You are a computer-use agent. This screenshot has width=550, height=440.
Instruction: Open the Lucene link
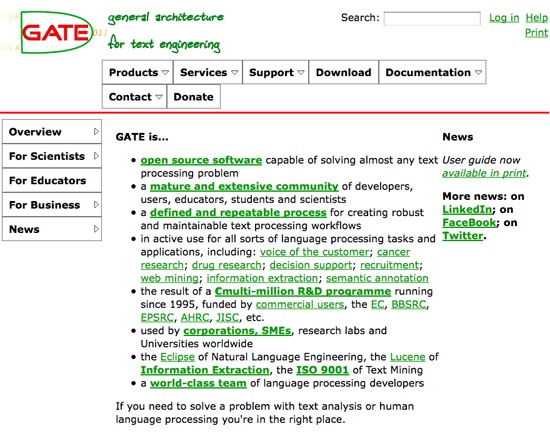(408, 357)
